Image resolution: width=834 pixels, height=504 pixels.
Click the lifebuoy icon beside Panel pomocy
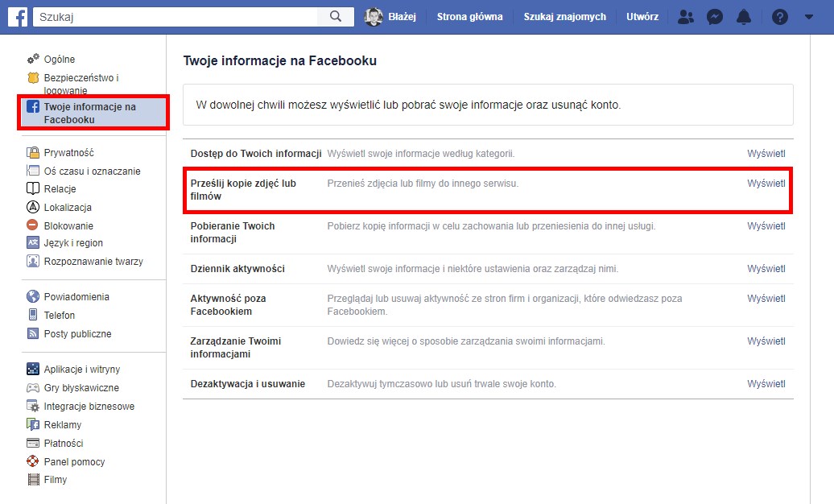point(33,461)
